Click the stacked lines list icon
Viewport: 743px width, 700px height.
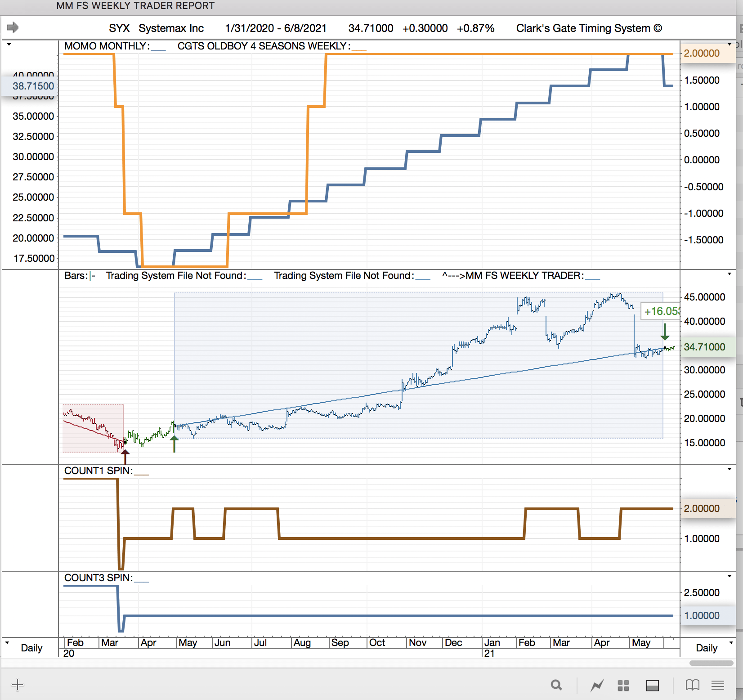[718, 685]
